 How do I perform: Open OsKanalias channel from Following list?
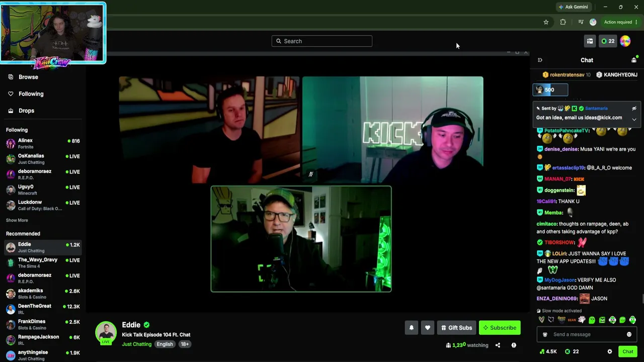click(43, 159)
